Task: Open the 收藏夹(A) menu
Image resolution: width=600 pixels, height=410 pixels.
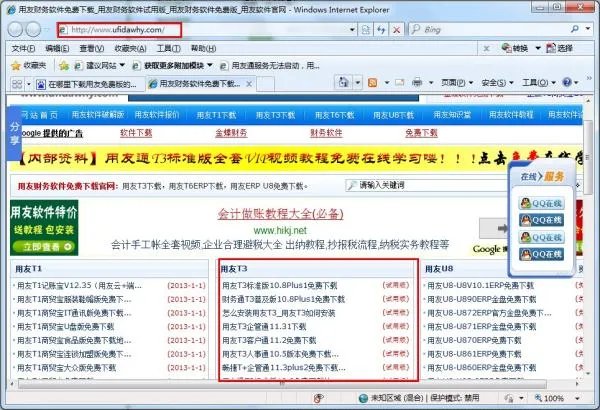Action: 130,49
